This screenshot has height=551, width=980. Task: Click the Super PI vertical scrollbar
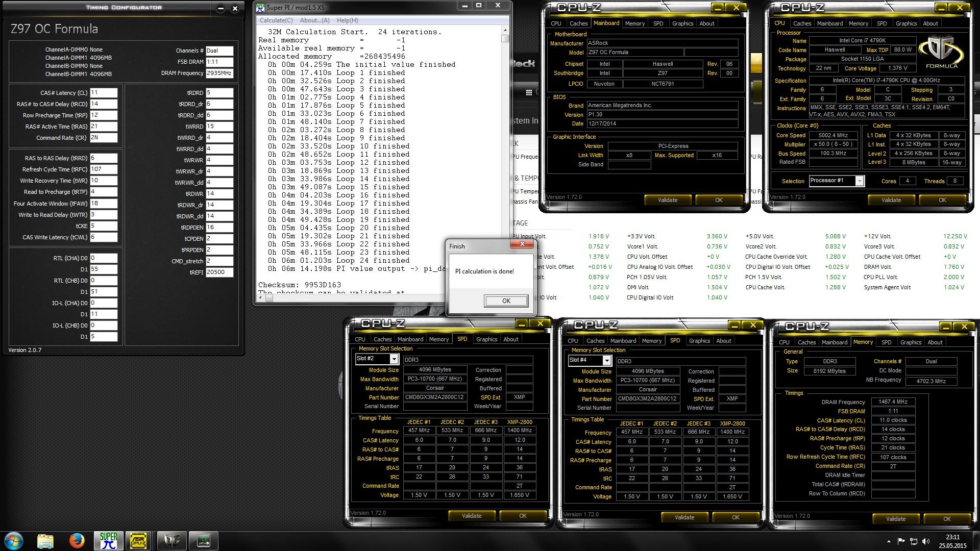505,153
